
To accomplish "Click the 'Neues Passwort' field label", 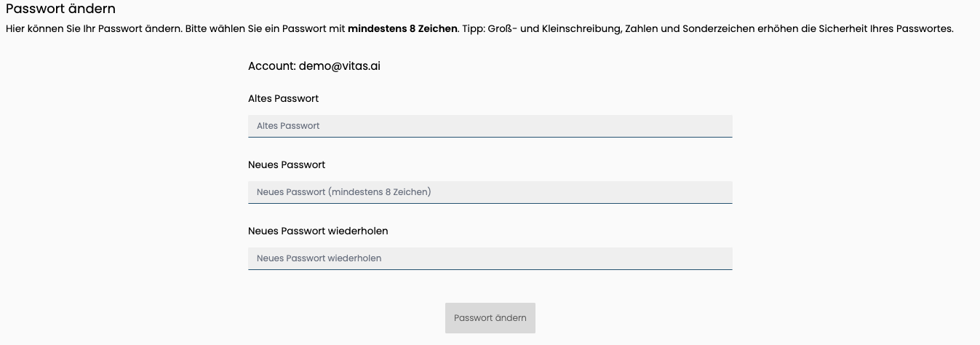I will 286,164.
